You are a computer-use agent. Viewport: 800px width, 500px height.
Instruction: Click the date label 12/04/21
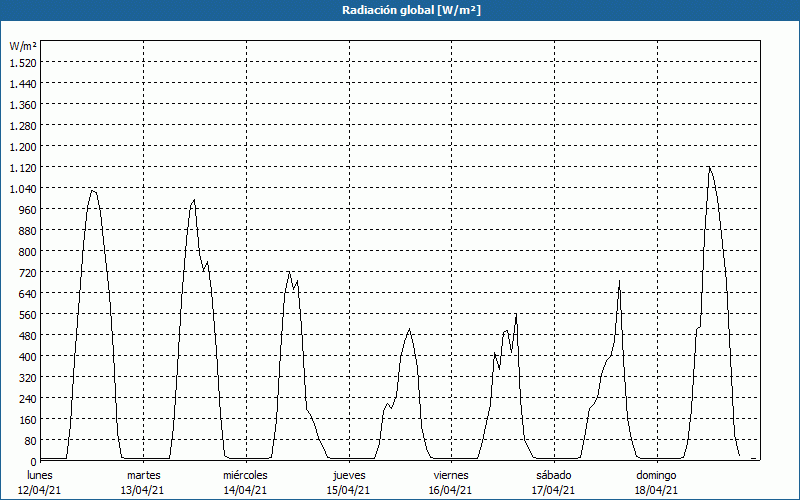[40, 490]
